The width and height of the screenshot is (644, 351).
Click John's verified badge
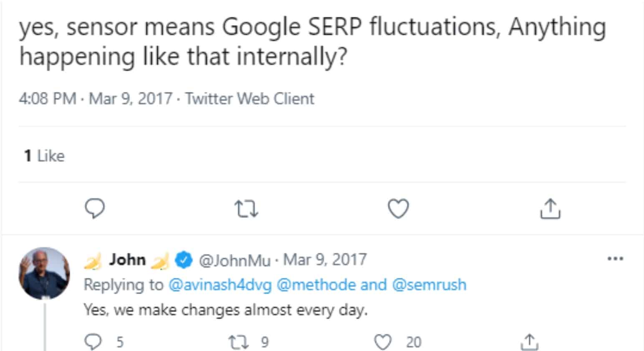[184, 260]
